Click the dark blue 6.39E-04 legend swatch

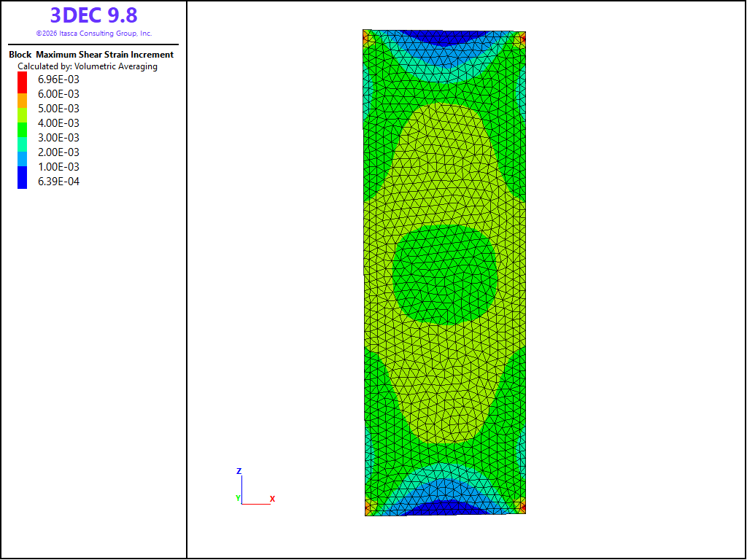point(23,178)
